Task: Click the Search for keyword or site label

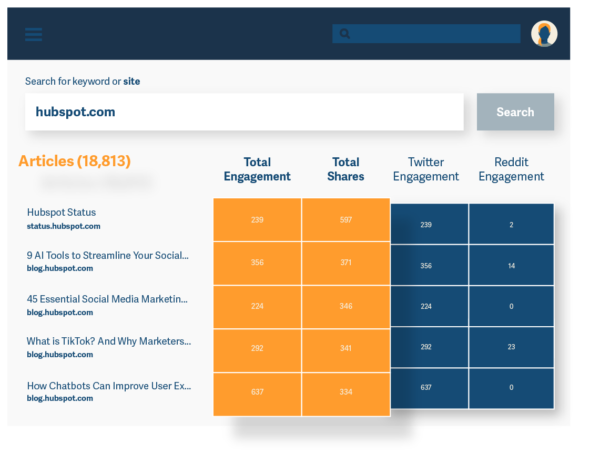Action: coord(82,81)
